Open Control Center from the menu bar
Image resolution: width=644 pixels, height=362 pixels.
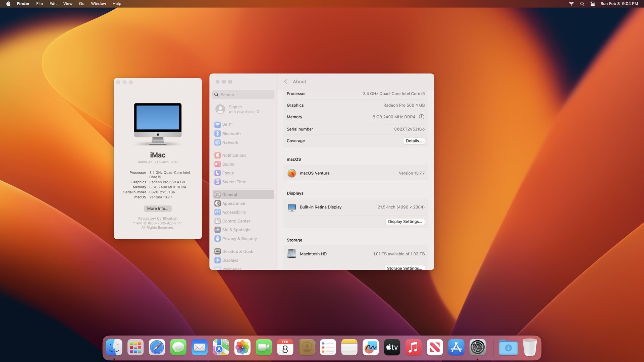[x=593, y=4]
